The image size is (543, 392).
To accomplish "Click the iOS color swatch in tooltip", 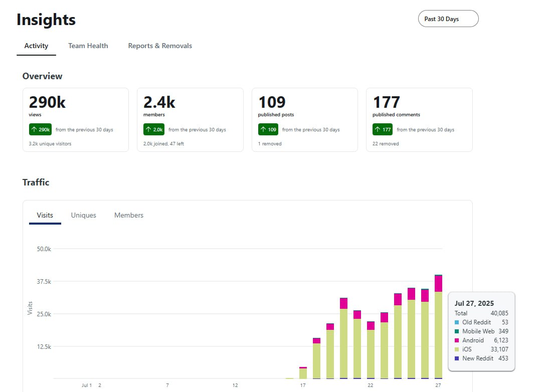I will (x=457, y=349).
